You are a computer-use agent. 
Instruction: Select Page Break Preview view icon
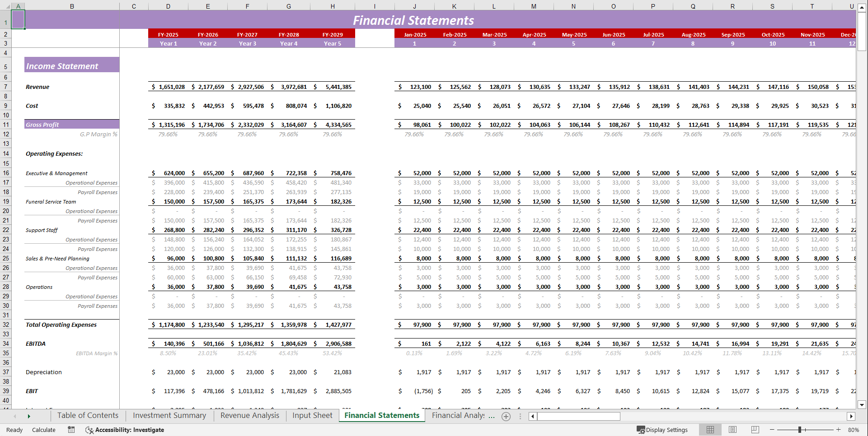(x=755, y=430)
